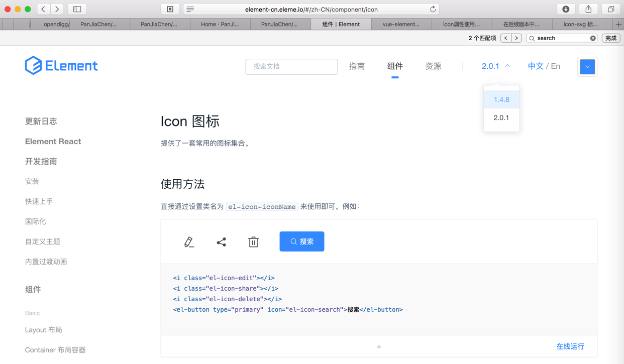Screen dimensions: 624x364
Task: Open 国际化 in sidebar
Action: coord(36,221)
